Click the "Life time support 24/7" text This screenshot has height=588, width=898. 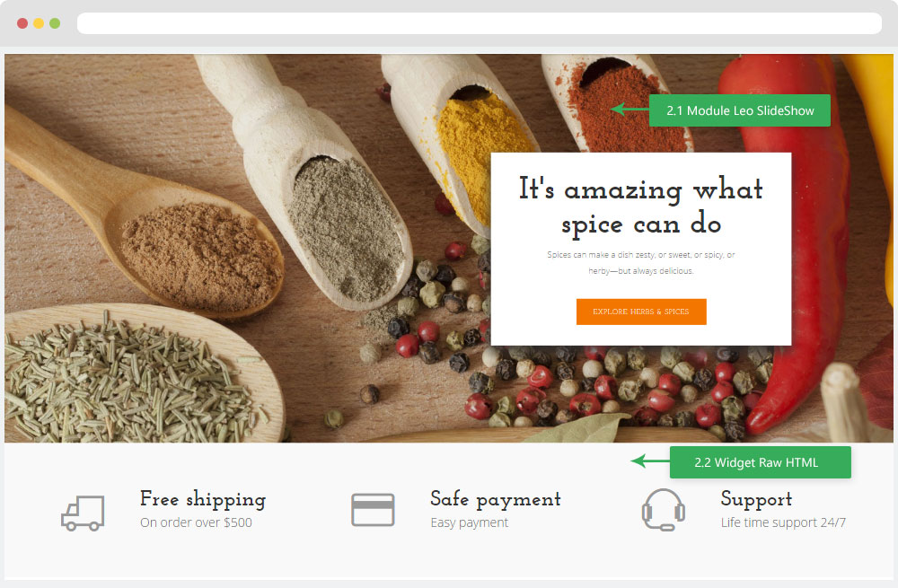[783, 522]
